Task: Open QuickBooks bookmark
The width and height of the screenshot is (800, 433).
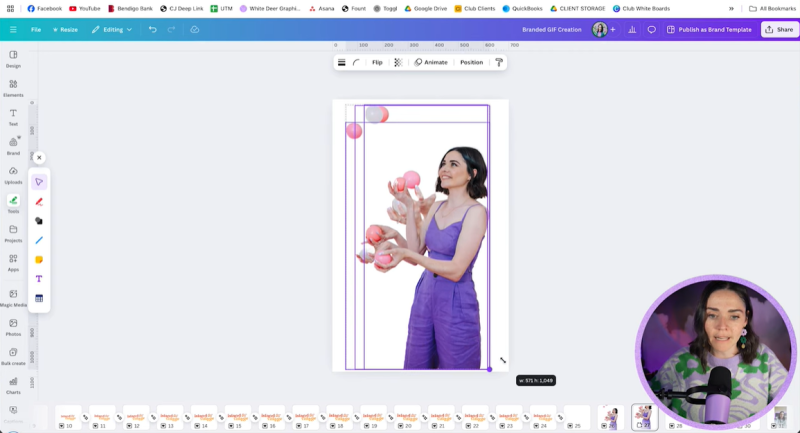Action: (x=522, y=9)
